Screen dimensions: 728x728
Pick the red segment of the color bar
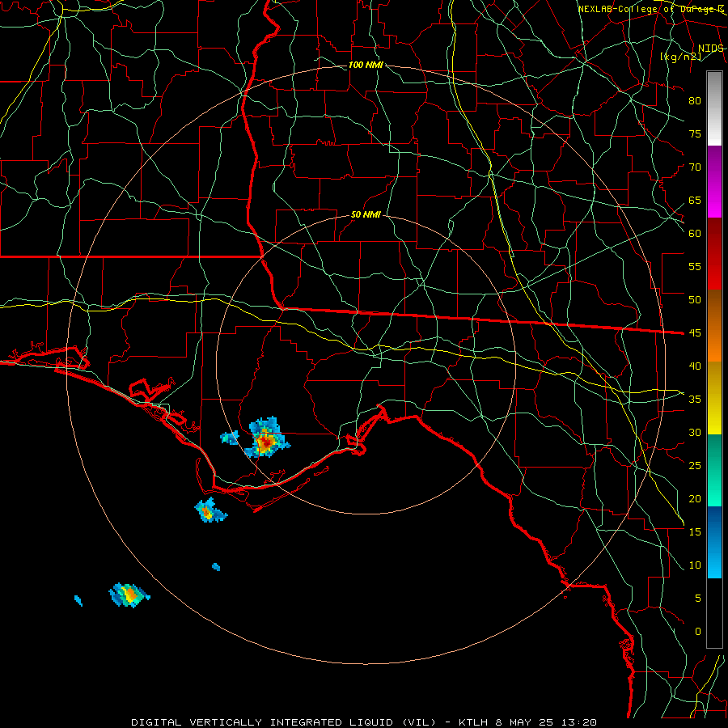click(x=714, y=254)
